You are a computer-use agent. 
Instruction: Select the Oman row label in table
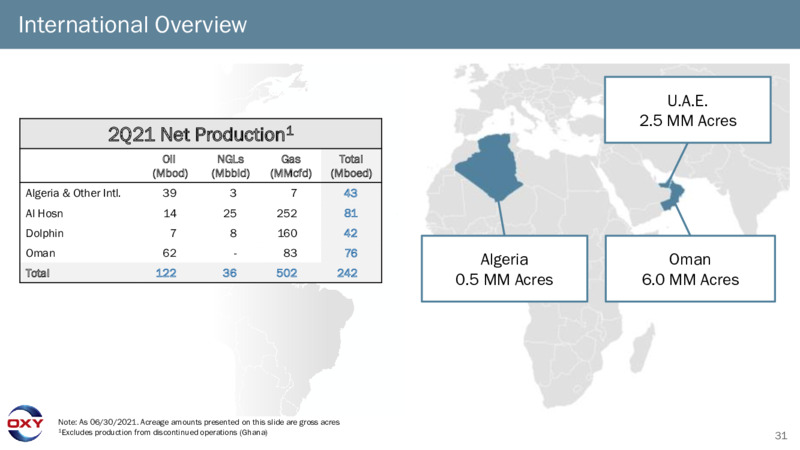[40, 253]
